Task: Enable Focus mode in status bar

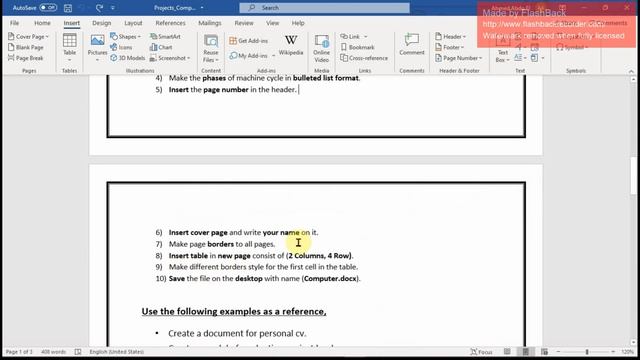Action: pos(481,351)
